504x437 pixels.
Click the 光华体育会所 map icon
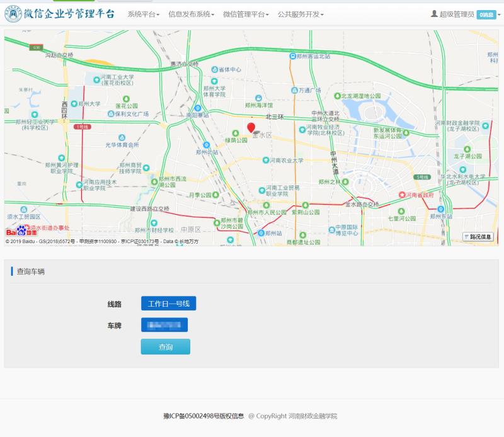pyautogui.click(x=122, y=137)
